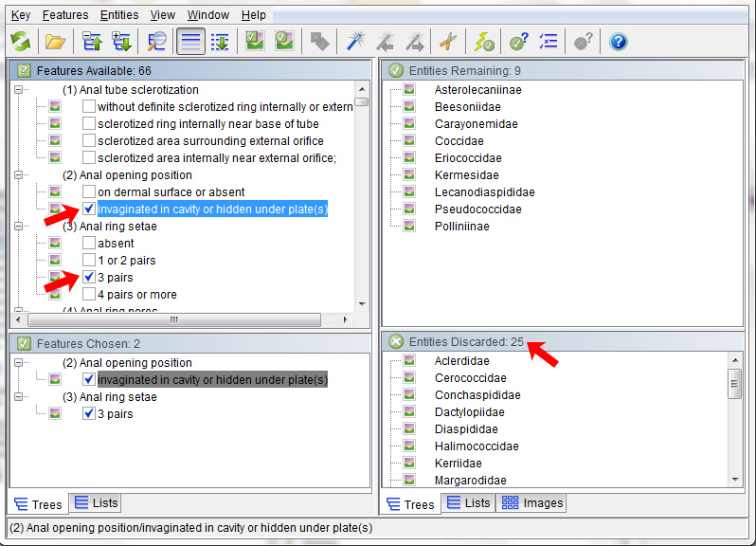Select Pseudococcidae in Entities Remaining
Screen dimensions: 756x546
pyautogui.click(x=477, y=209)
